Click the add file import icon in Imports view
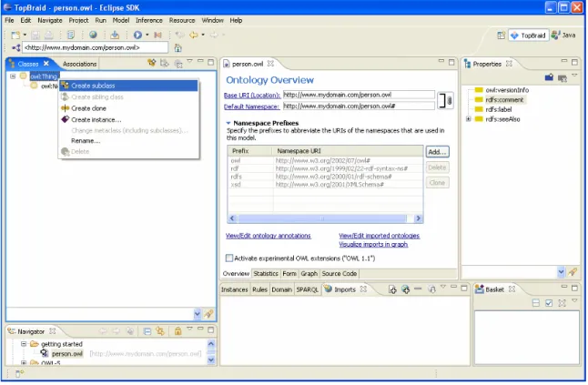This screenshot has height=385, width=588. (x=392, y=289)
